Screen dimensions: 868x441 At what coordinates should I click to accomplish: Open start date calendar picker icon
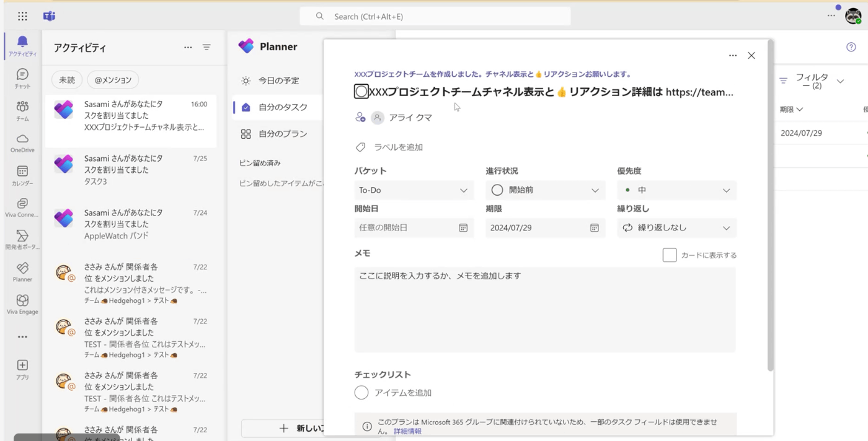coord(463,228)
